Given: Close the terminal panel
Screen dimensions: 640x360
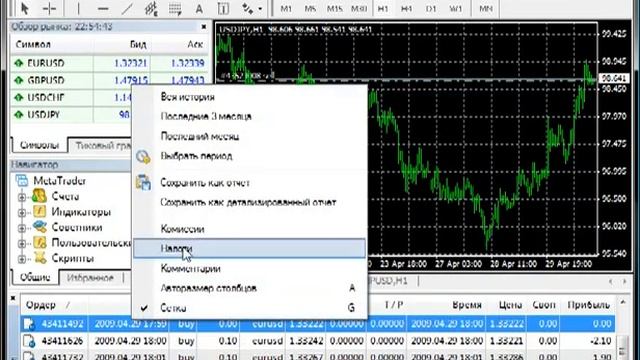Looking at the screenshot, I should tap(13, 298).
